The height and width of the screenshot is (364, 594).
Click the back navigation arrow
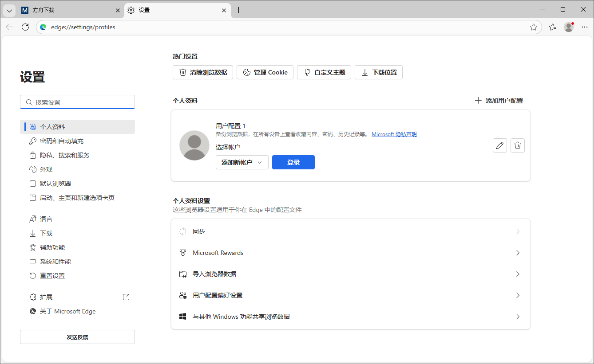pyautogui.click(x=9, y=27)
